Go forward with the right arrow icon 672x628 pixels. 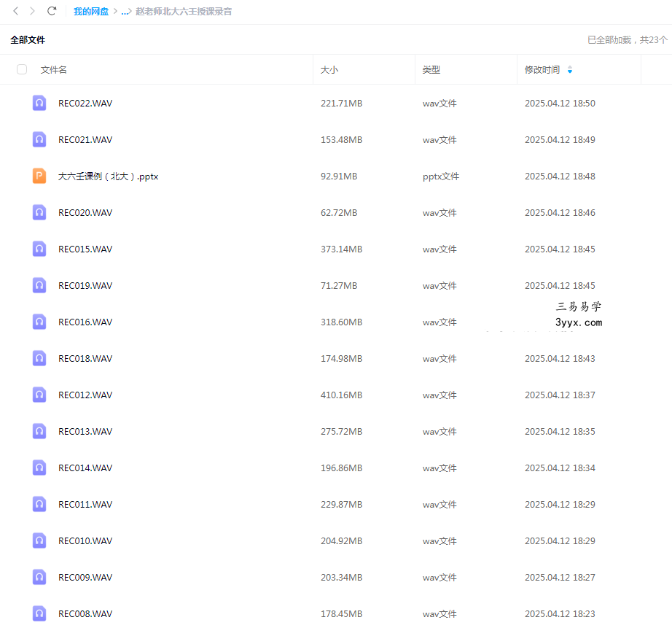(x=32, y=11)
